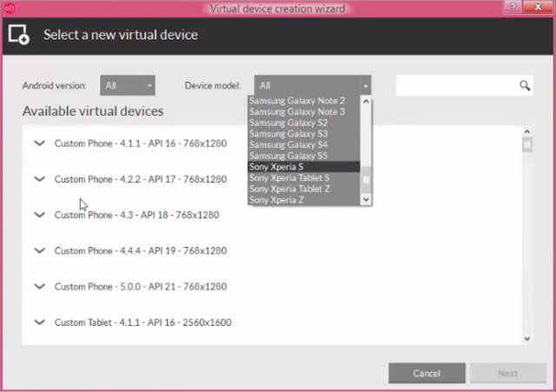Screen dimensions: 556x392
Task: Pick Samsung Galaxy S4 in dropdown
Action: coord(304,145)
